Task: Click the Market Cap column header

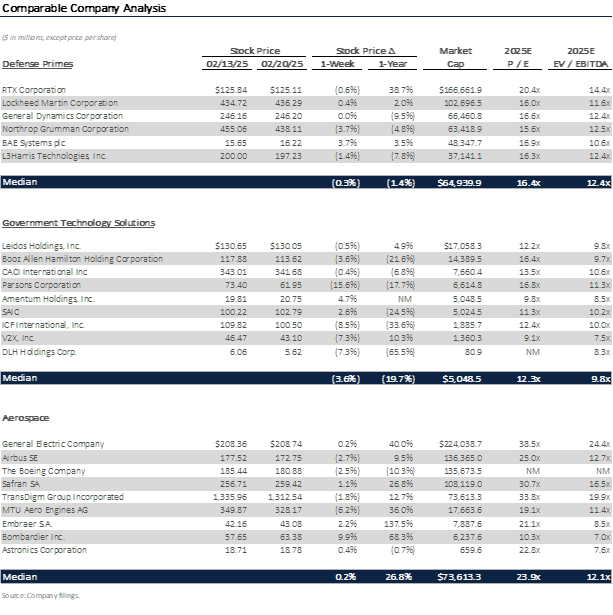Action: click(455, 57)
